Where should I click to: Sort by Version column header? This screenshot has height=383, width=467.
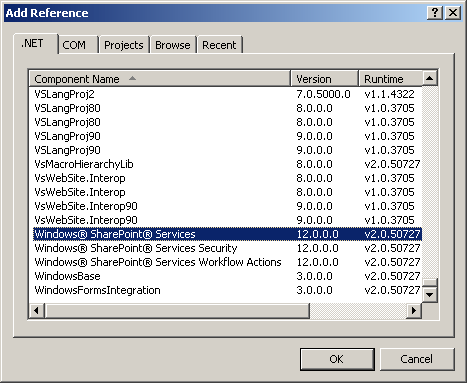point(325,79)
